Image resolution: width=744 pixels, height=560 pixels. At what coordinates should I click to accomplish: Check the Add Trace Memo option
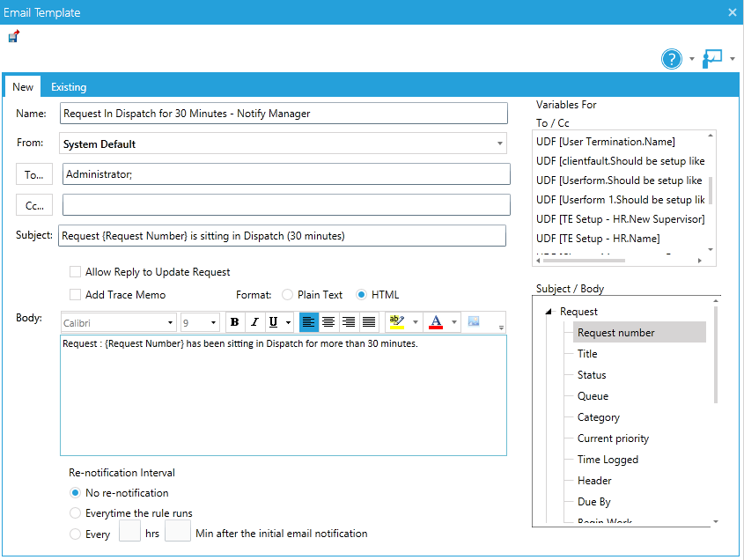pos(76,293)
